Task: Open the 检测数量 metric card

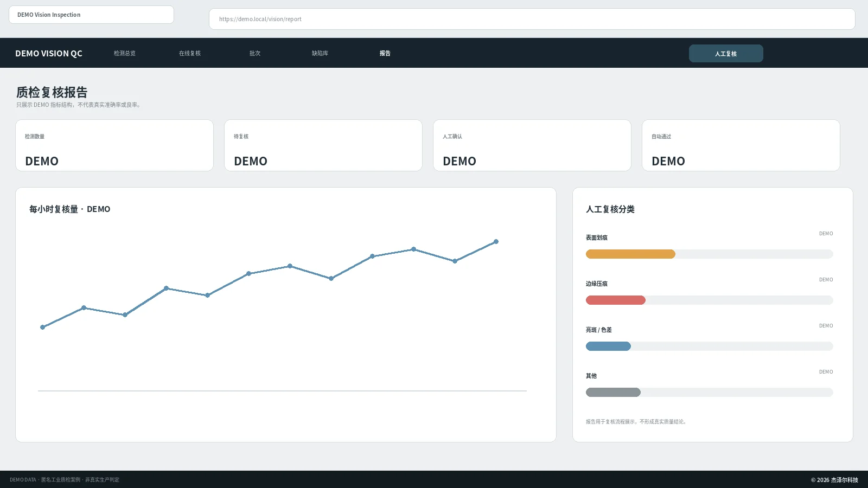Action: (x=114, y=145)
